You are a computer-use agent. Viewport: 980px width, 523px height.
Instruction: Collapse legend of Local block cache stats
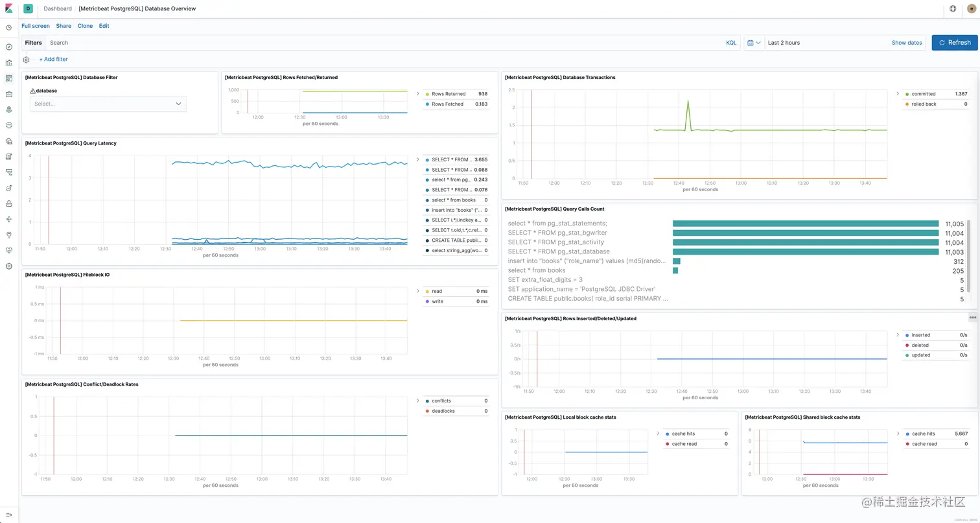click(x=658, y=434)
